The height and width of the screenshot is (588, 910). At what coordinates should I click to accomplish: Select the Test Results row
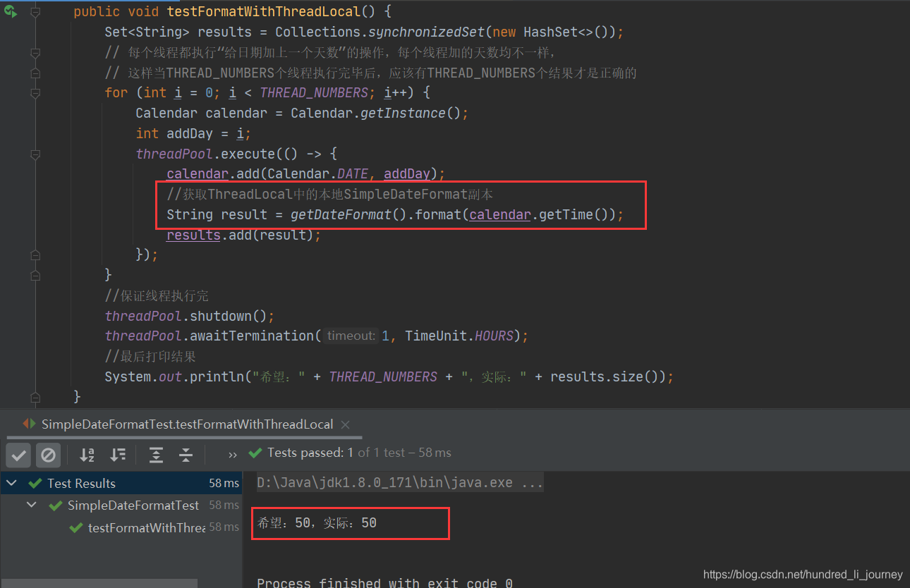pyautogui.click(x=121, y=483)
